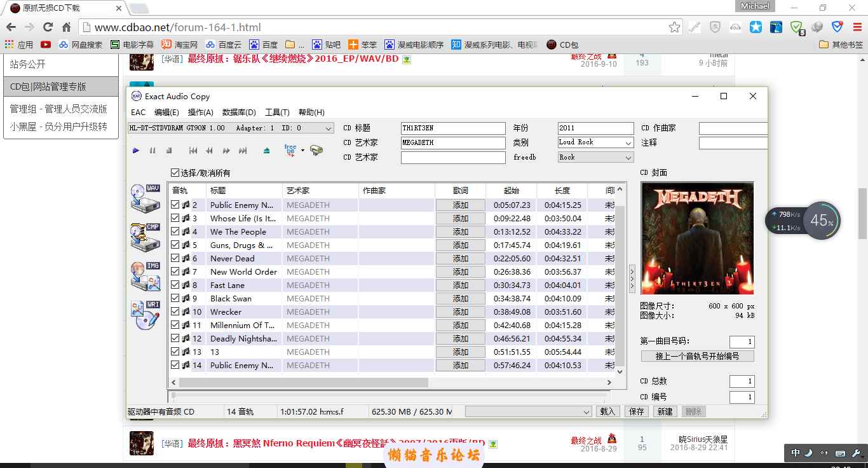868x468 pixels.
Task: Open the 编辑(E) menu
Action: click(x=166, y=112)
